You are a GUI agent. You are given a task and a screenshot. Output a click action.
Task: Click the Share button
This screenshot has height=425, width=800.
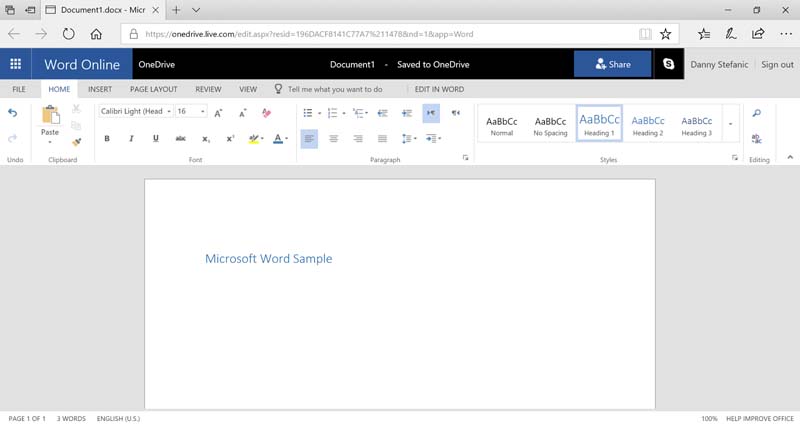(x=612, y=64)
